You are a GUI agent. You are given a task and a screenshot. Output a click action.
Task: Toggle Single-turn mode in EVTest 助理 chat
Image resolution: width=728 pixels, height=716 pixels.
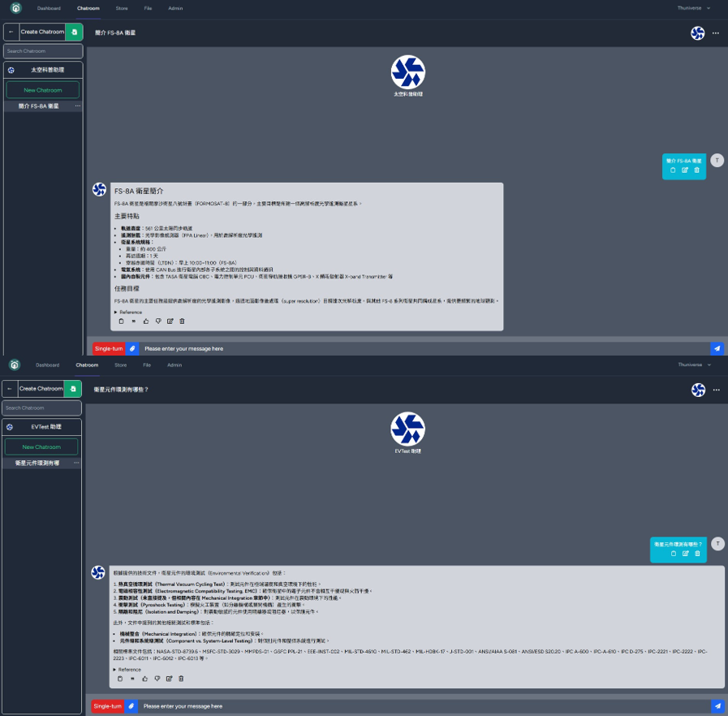[107, 706]
